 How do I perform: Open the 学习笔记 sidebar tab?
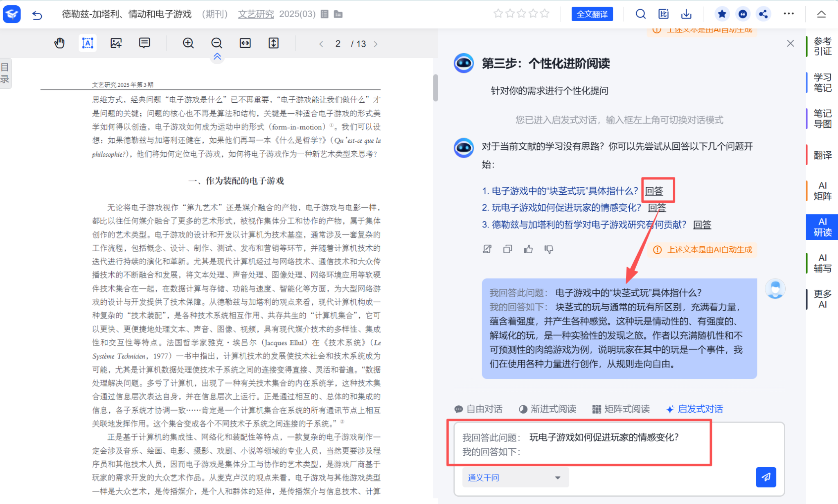pos(822,82)
